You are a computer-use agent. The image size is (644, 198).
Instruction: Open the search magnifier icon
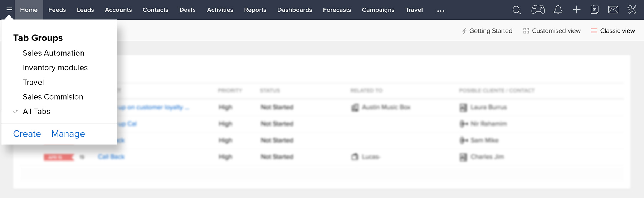[x=517, y=10]
